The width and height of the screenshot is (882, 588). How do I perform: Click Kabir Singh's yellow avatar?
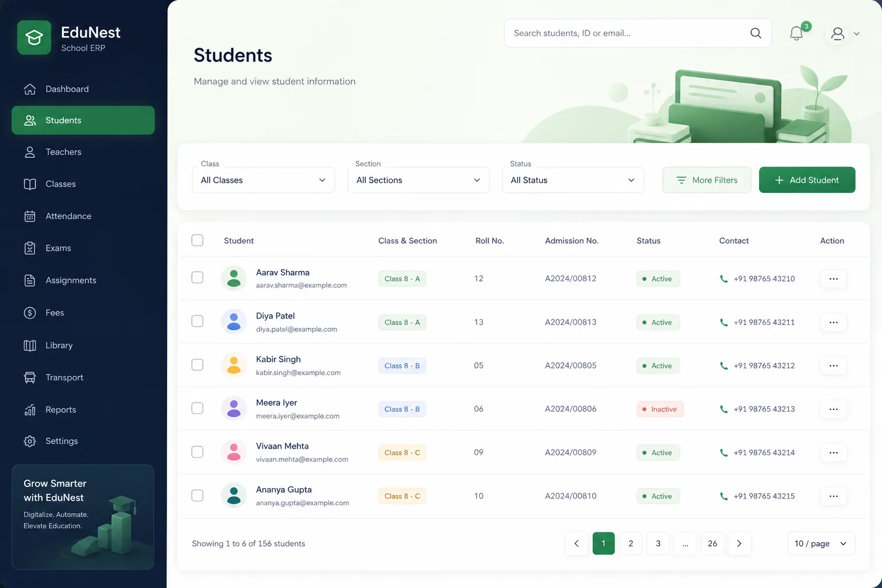coord(234,365)
